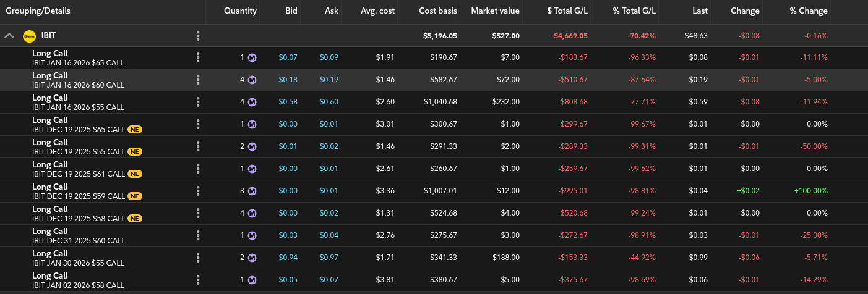Click $0.19 ask for JAN 16 $60 CALL
The width and height of the screenshot is (868, 294).
point(329,80)
